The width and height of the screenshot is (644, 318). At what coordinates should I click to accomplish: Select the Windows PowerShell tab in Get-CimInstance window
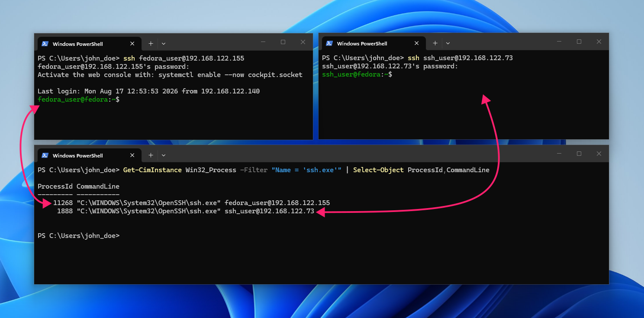point(89,155)
